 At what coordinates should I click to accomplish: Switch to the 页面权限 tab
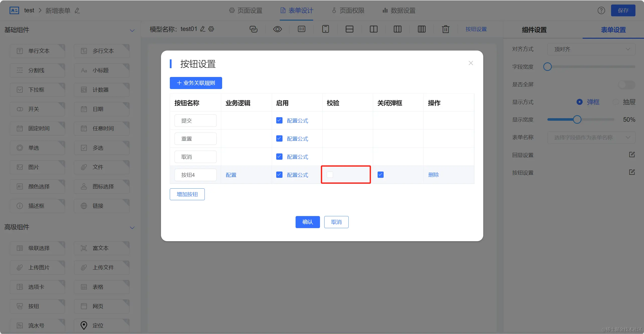pyautogui.click(x=348, y=11)
